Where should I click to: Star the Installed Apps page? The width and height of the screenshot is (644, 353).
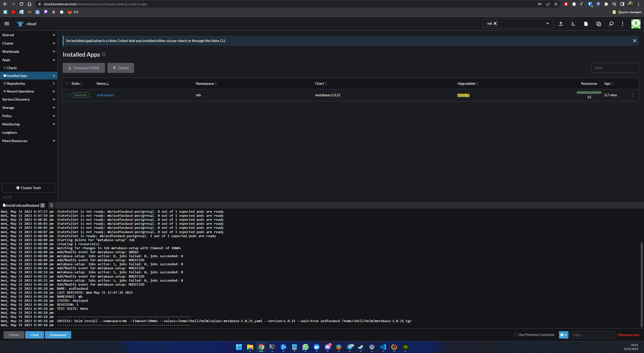[104, 54]
